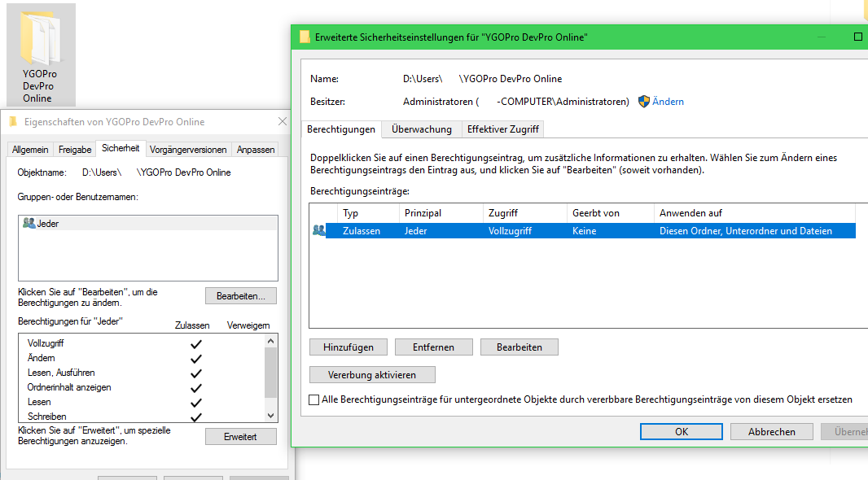This screenshot has width=868, height=480.
Task: Click the Geerbt von column header
Action: coord(611,213)
